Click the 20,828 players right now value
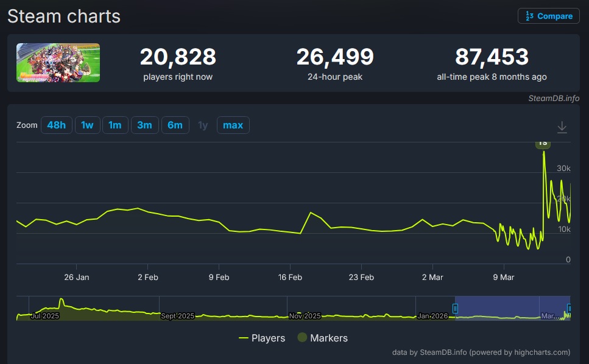The image size is (589, 364). (178, 57)
